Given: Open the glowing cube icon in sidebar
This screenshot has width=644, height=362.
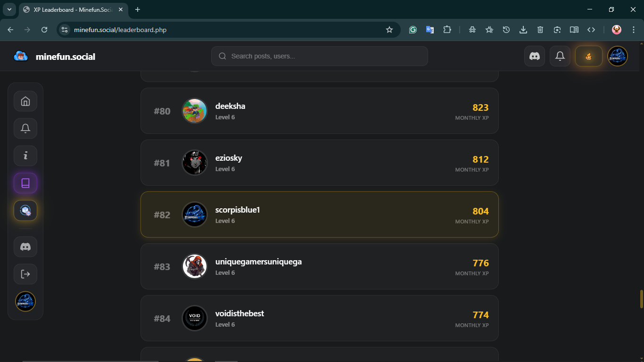Looking at the screenshot, I should [25, 210].
